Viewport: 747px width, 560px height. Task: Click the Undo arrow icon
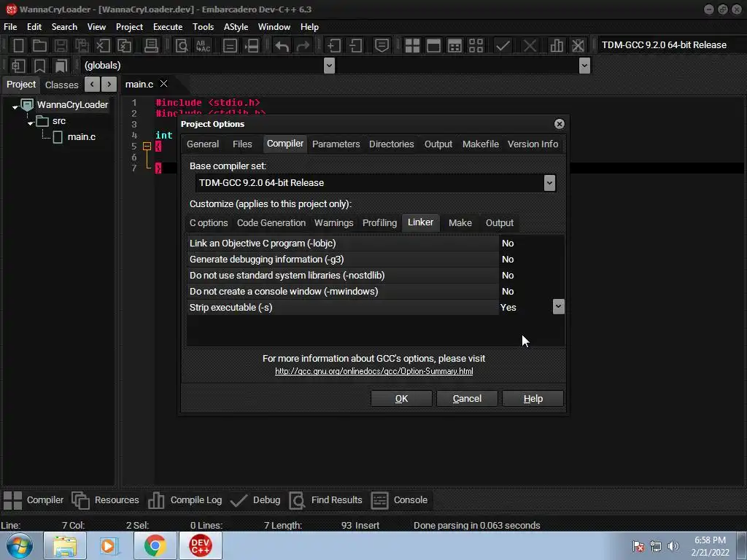282,46
